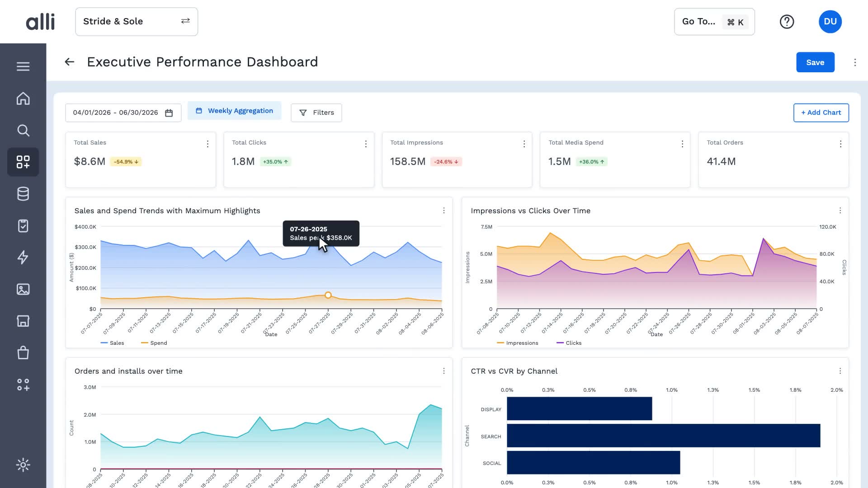Open the storefront sidebar icon

[23, 321]
